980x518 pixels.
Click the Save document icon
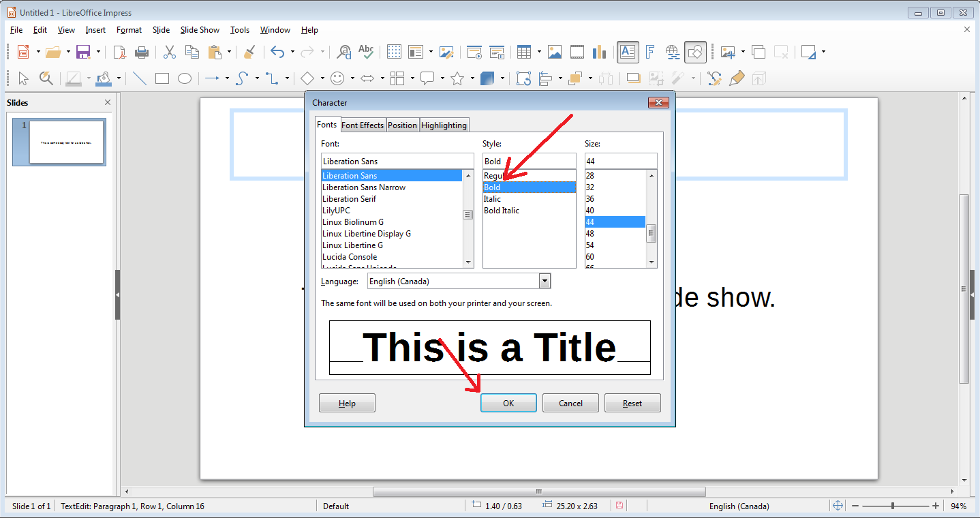coord(83,52)
